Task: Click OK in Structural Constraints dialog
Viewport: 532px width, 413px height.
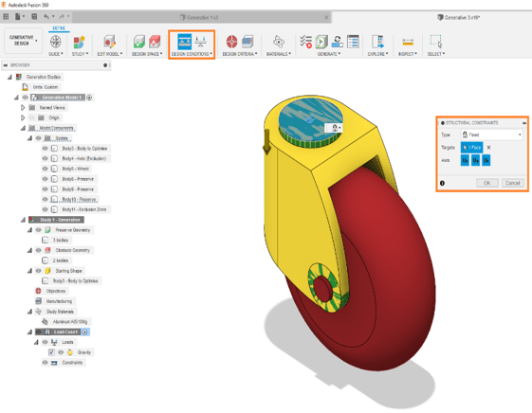Action: pyautogui.click(x=486, y=183)
